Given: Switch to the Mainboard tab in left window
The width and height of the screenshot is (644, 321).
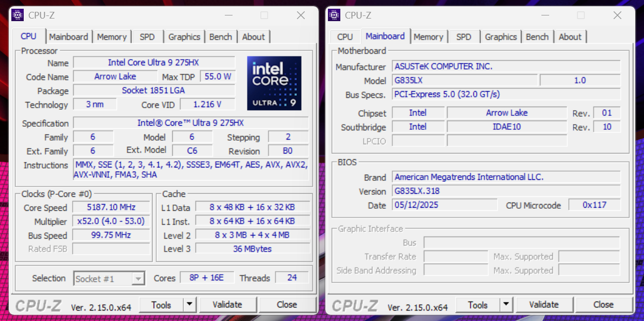Looking at the screenshot, I should coord(69,37).
